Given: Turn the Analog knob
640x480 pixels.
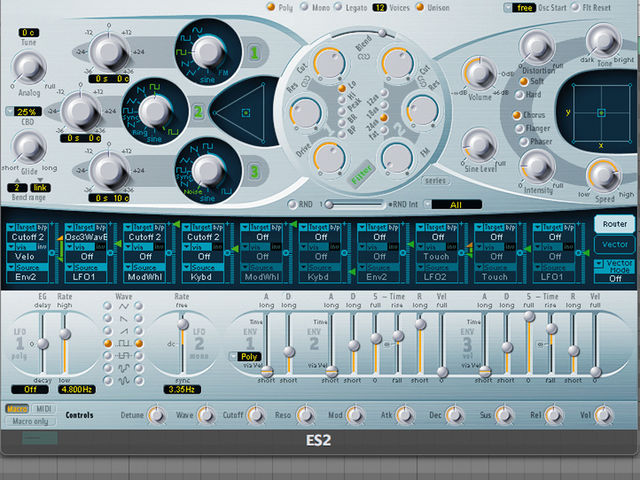Looking at the screenshot, I should click(29, 68).
